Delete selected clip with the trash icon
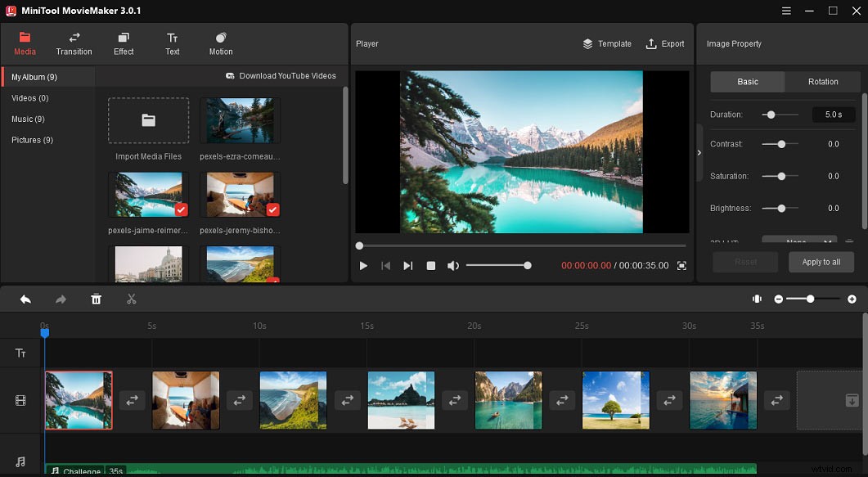This screenshot has width=868, height=477. pos(96,299)
